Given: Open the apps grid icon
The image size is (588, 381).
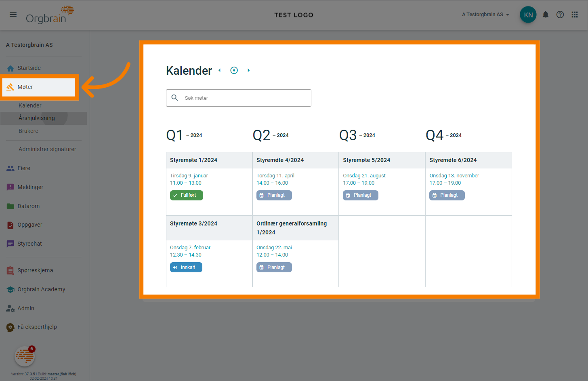Looking at the screenshot, I should 575,15.
